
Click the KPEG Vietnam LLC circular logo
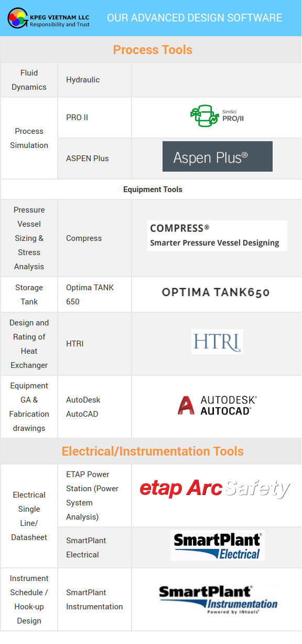coord(17,18)
